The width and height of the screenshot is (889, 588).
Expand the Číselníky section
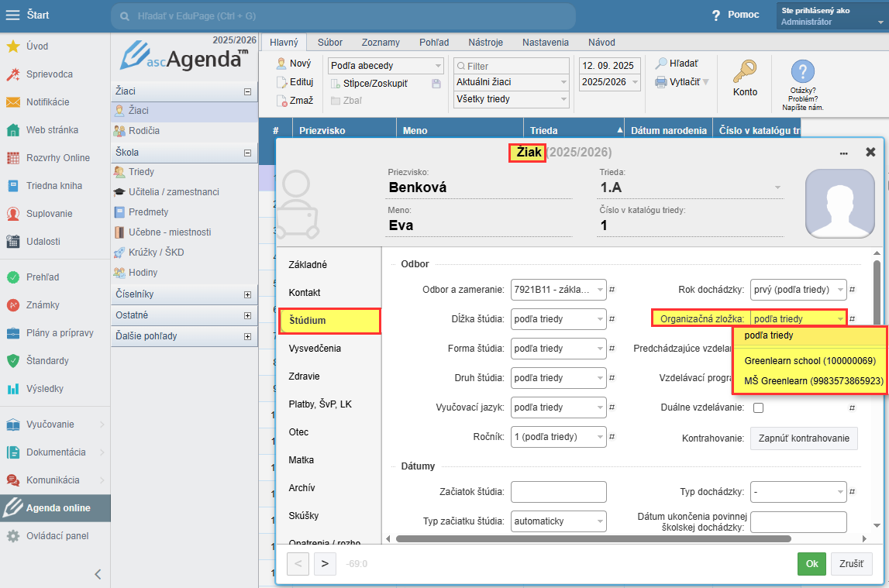click(x=247, y=294)
